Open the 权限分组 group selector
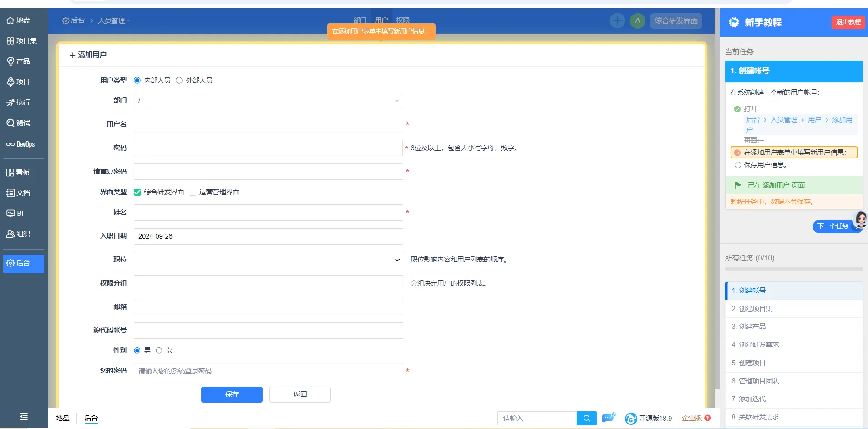The width and height of the screenshot is (868, 429). tap(269, 283)
